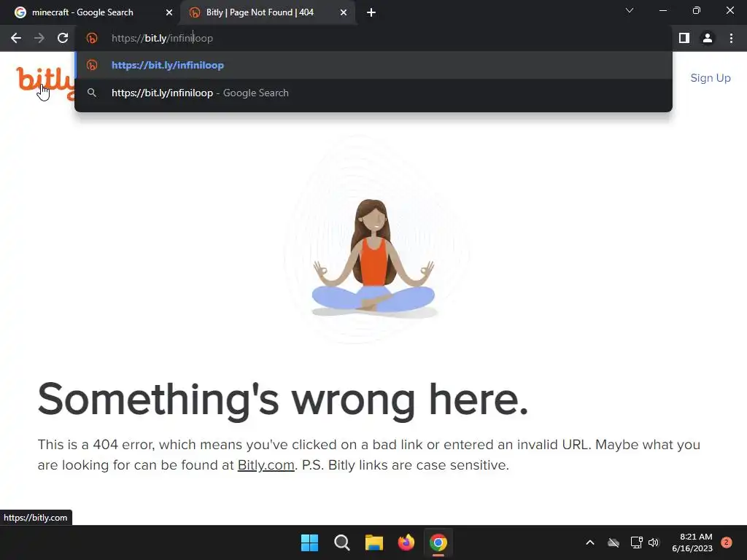
Task: Reload the current Bitly page
Action: pos(63,38)
